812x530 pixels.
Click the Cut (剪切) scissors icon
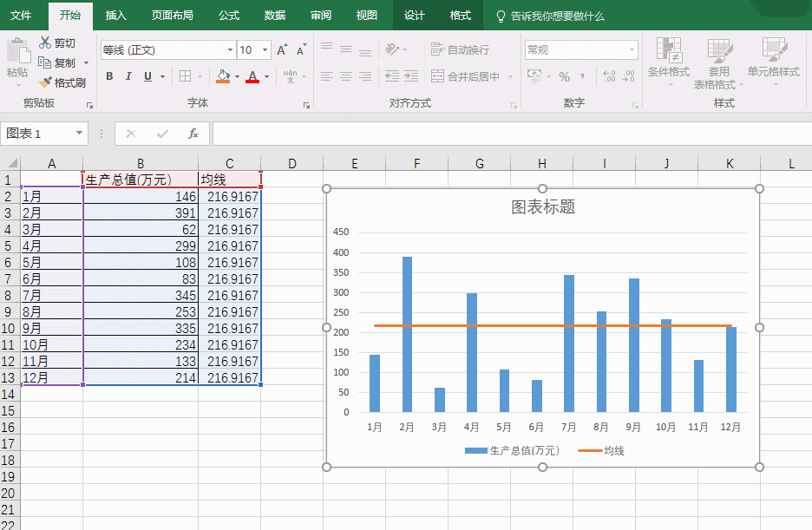coord(46,43)
